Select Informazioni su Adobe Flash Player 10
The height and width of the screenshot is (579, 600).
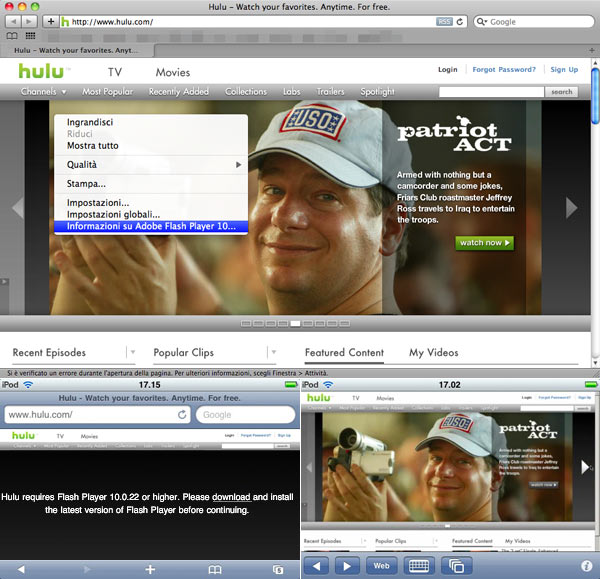pos(150,227)
